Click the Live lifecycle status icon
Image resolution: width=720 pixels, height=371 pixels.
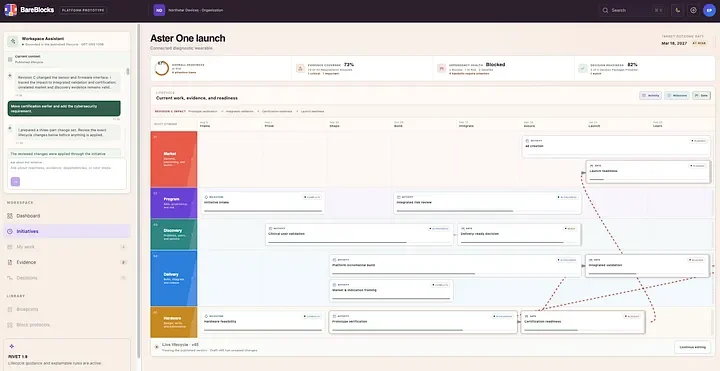(157, 347)
